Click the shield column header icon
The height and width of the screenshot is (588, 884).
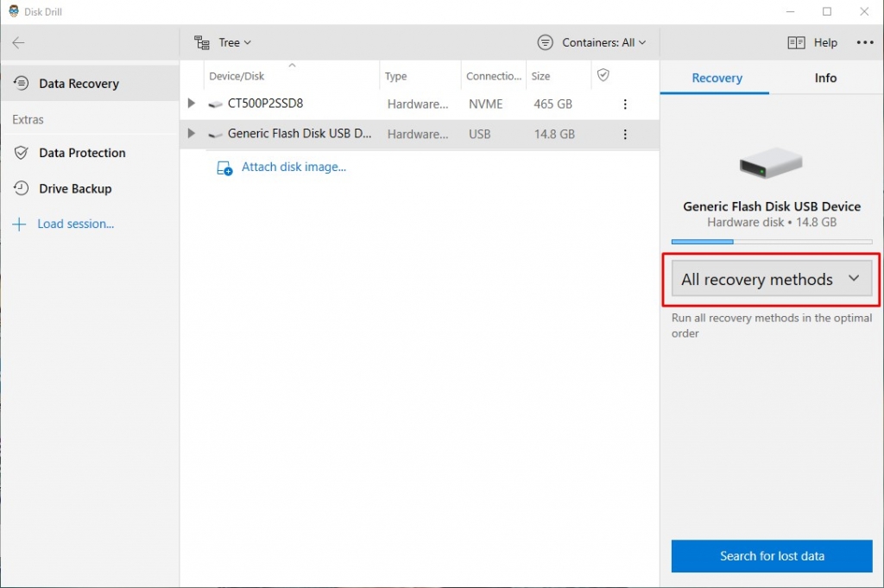click(x=602, y=75)
